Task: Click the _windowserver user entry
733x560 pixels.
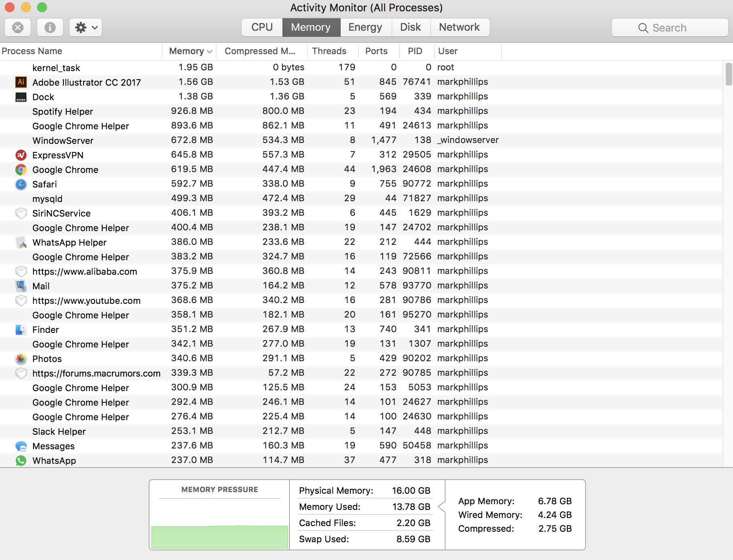Action: click(x=468, y=140)
